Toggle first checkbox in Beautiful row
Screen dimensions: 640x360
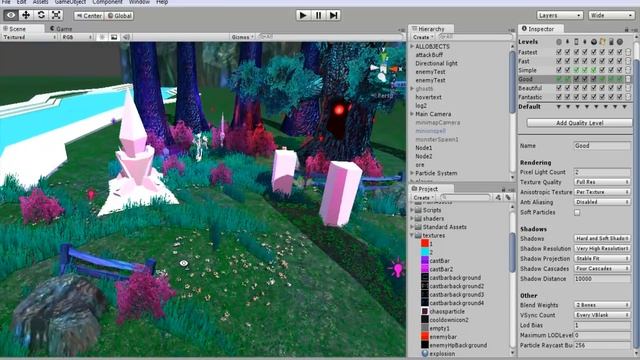point(559,88)
